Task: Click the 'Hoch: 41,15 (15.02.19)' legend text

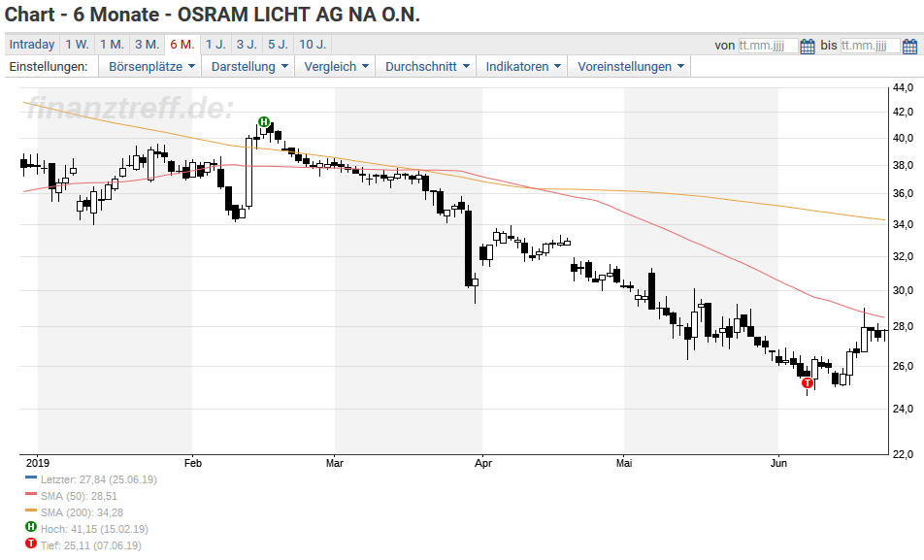Action: point(94,529)
